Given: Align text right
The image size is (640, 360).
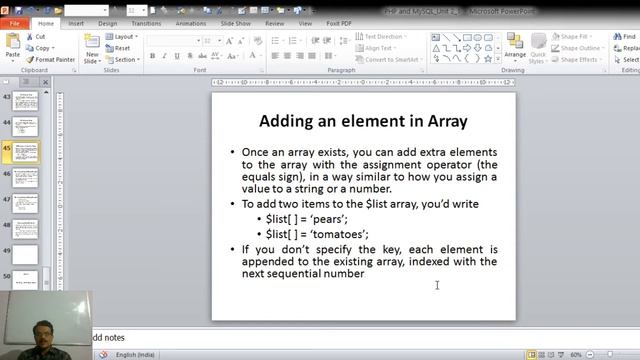Looking at the screenshot, I should [x=300, y=56].
